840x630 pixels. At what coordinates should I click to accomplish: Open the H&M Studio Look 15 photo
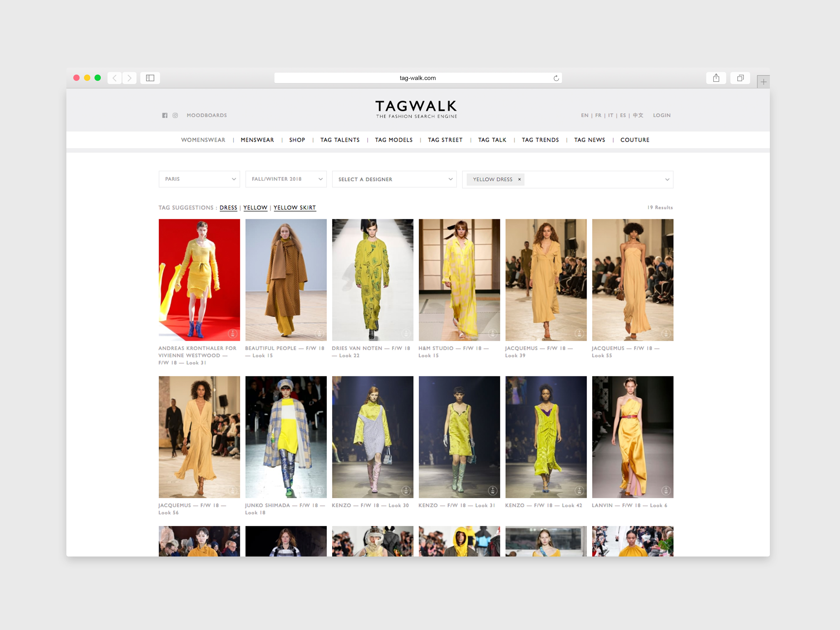pos(459,280)
